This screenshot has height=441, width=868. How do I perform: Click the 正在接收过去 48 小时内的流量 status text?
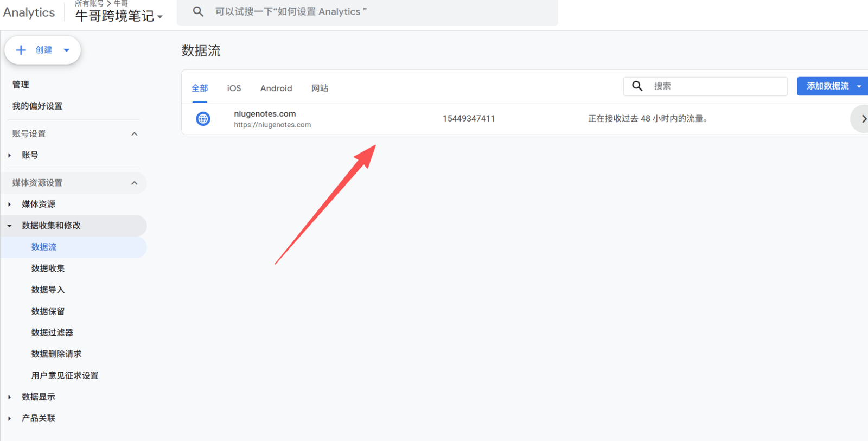tap(649, 119)
